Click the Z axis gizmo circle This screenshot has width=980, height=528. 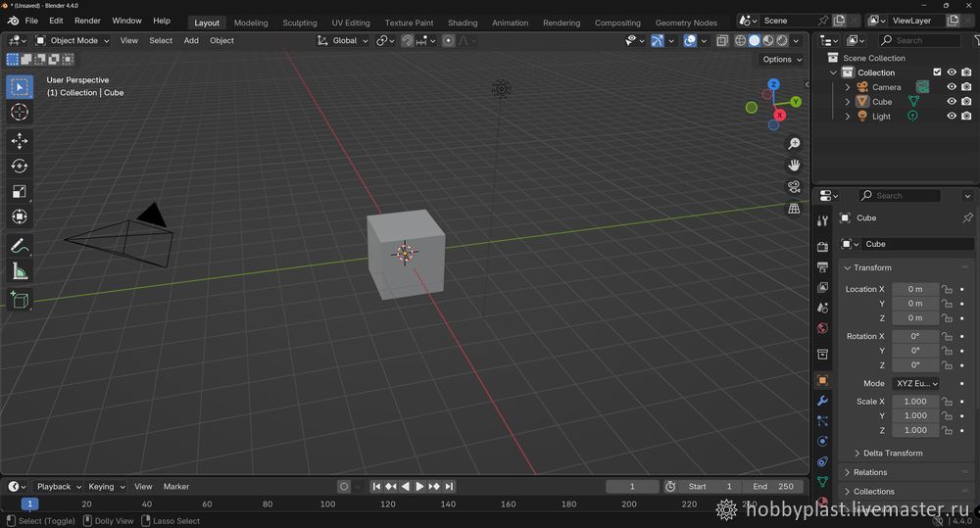pyautogui.click(x=774, y=84)
